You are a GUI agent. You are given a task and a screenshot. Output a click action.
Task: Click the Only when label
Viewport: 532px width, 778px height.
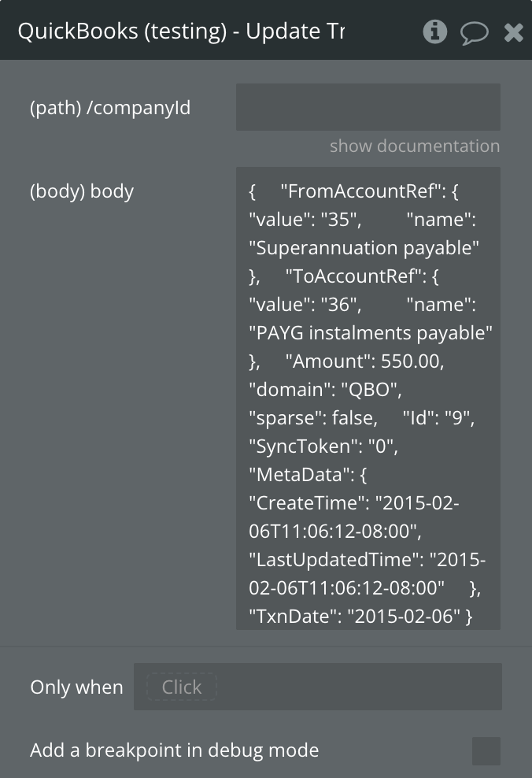tap(76, 687)
